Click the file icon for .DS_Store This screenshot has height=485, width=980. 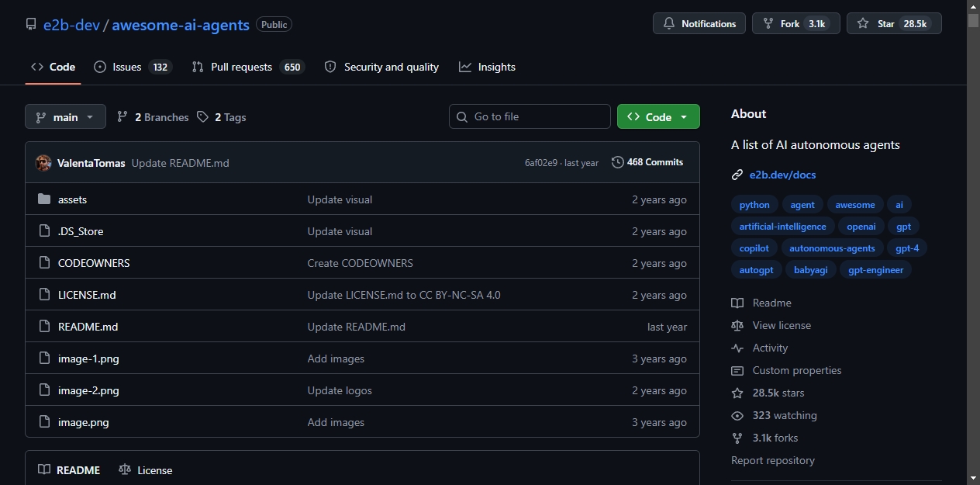tap(43, 231)
